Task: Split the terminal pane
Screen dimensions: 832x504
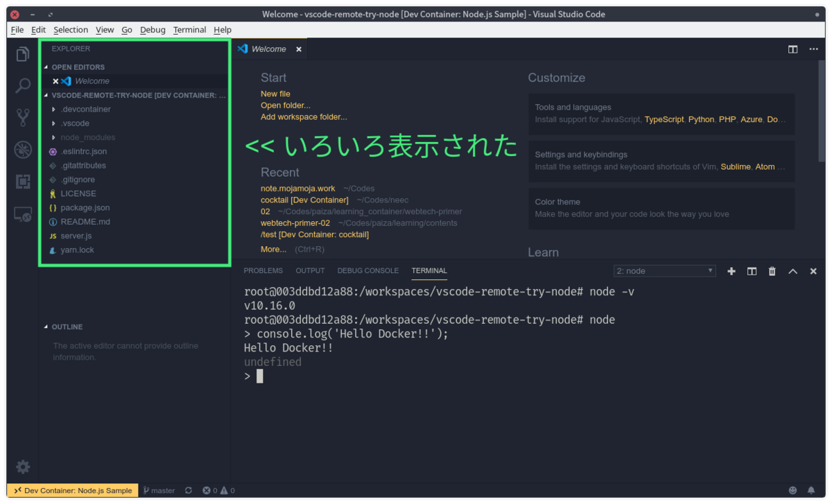Action: [752, 271]
